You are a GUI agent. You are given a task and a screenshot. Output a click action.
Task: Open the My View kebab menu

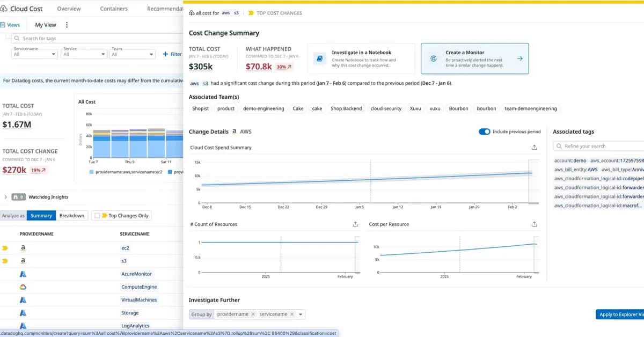67,25
